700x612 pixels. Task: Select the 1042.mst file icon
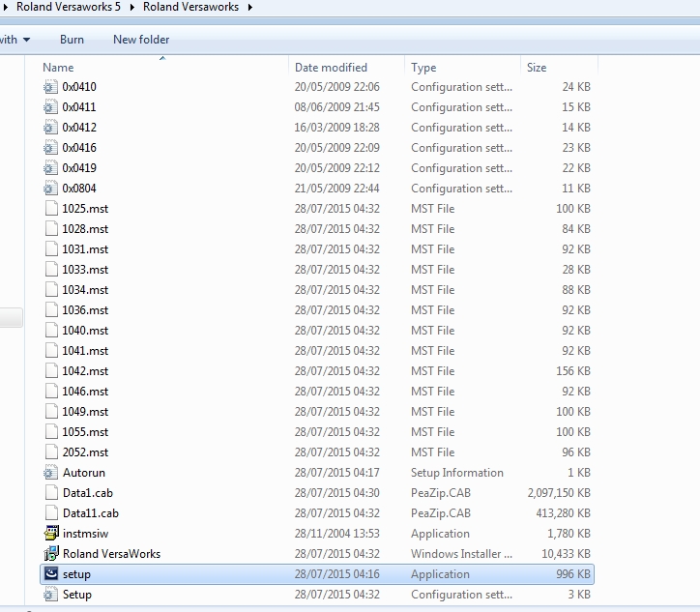tap(51, 371)
